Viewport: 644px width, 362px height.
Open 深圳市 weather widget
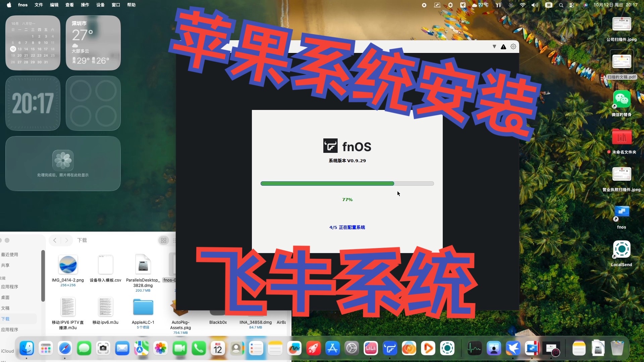coord(93,43)
